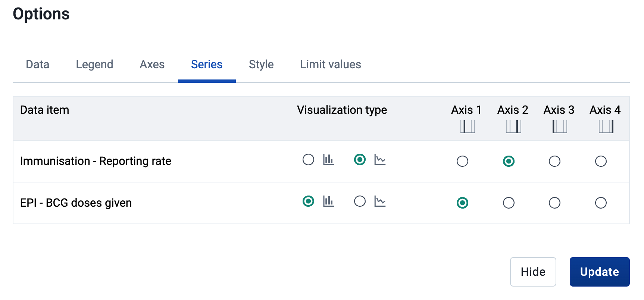Assign EPI - BCG doses given to Axis 4

(601, 203)
